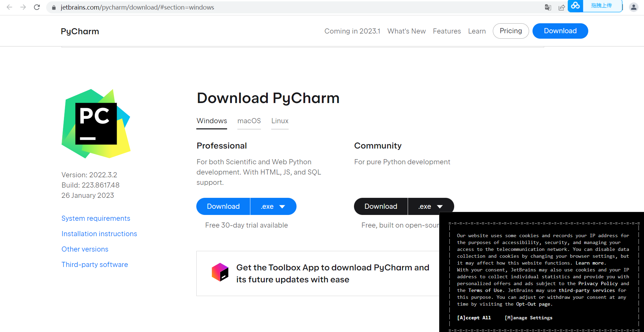This screenshot has height=332, width=644.
Task: Expand Professional .exe format dropdown
Action: pos(273,206)
